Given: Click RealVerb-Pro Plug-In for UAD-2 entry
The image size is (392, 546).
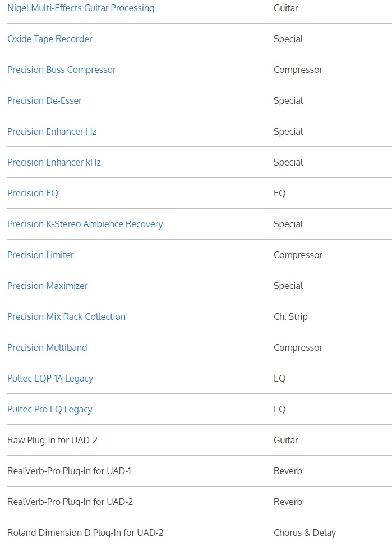Looking at the screenshot, I should [x=70, y=502].
